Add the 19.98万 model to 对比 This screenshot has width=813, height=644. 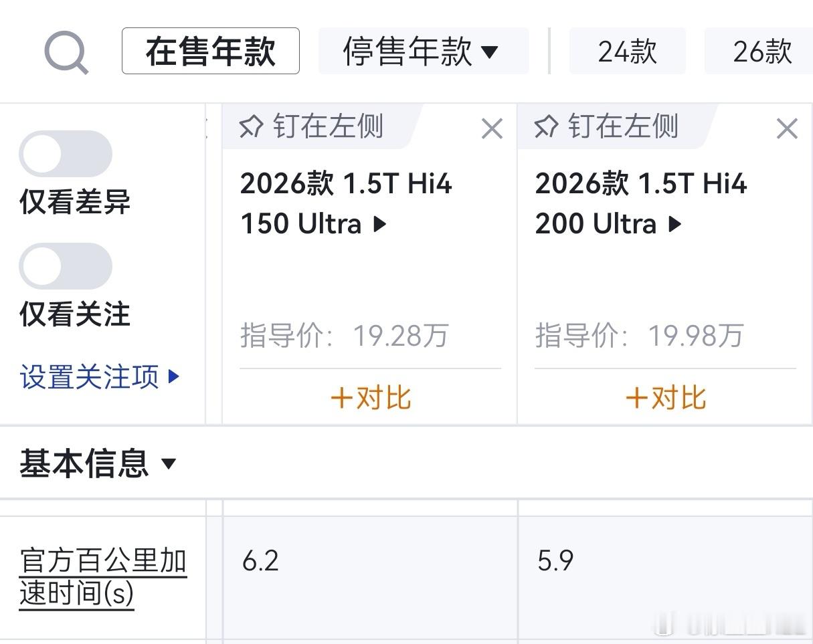(x=665, y=398)
